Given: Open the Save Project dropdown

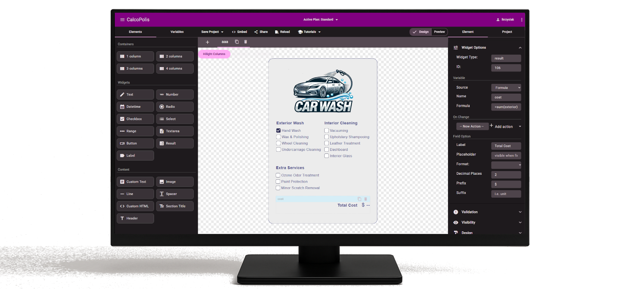Looking at the screenshot, I should point(212,32).
